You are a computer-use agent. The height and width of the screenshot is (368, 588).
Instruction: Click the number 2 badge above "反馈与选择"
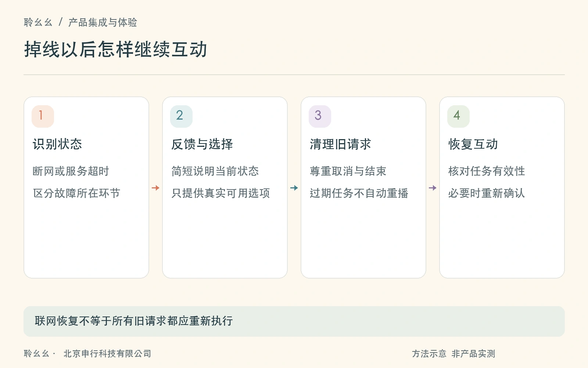pos(181,116)
